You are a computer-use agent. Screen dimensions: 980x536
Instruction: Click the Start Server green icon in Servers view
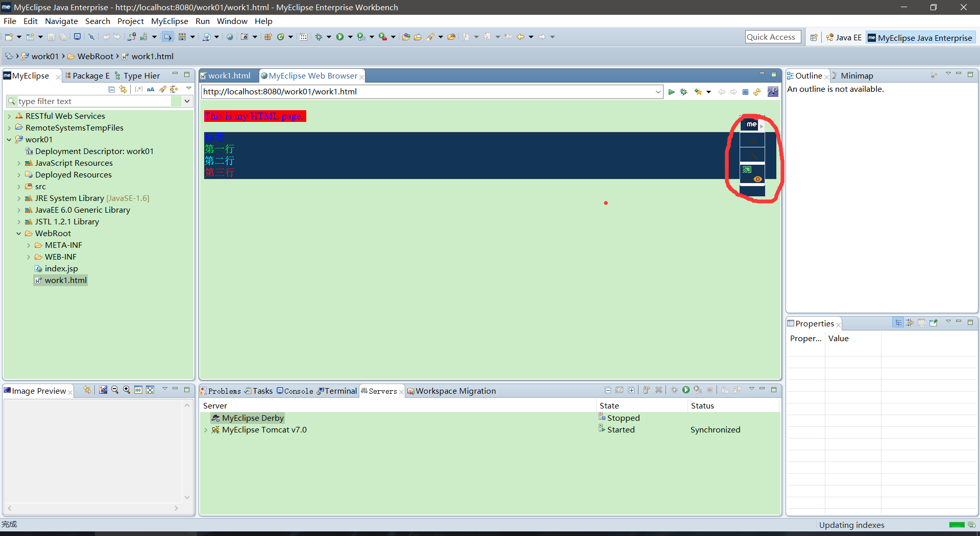click(x=686, y=390)
